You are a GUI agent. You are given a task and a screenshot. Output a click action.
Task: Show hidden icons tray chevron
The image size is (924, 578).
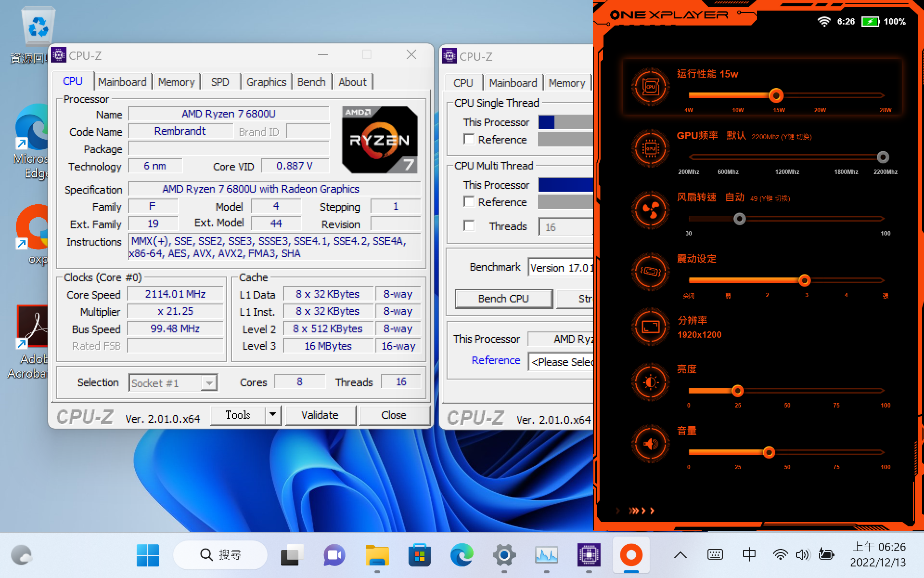coord(680,555)
